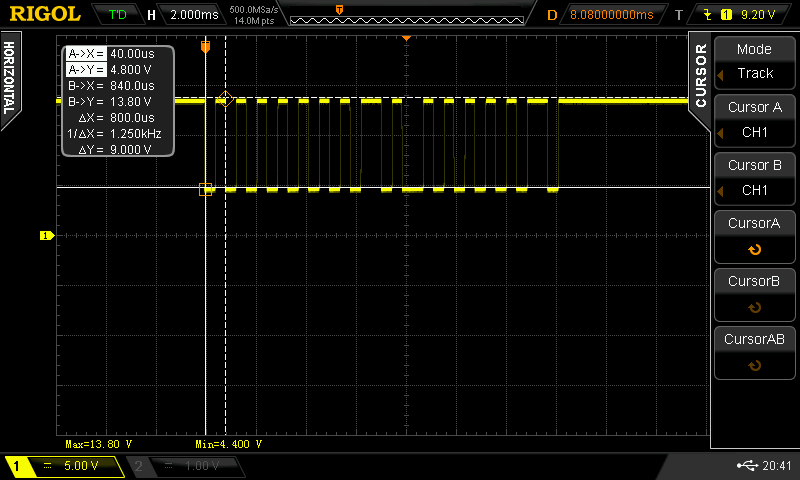Click the Cursor A left arrow indicator
The image size is (800, 480).
(x=720, y=134)
